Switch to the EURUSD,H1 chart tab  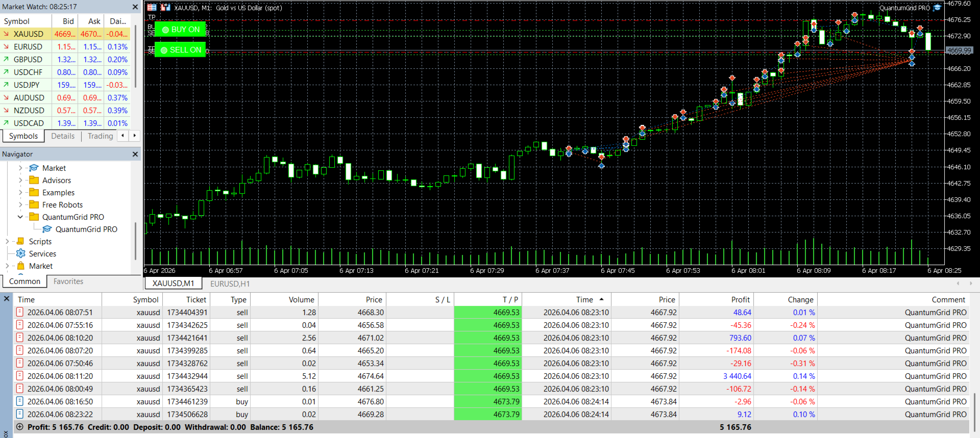pyautogui.click(x=230, y=284)
